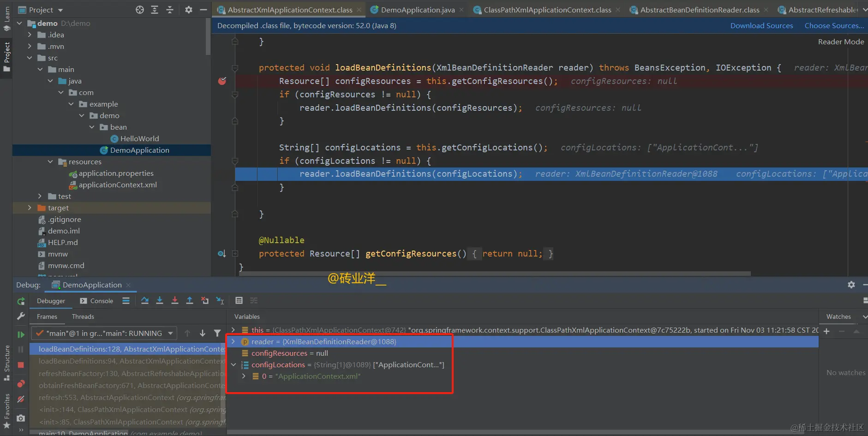Click the camera thread dump icon

click(21, 418)
